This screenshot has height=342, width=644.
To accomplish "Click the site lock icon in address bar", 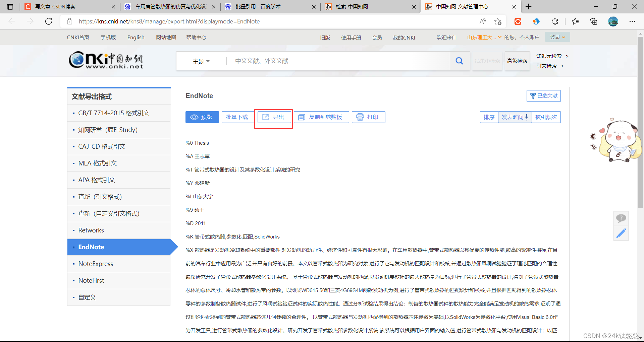I will pos(69,21).
